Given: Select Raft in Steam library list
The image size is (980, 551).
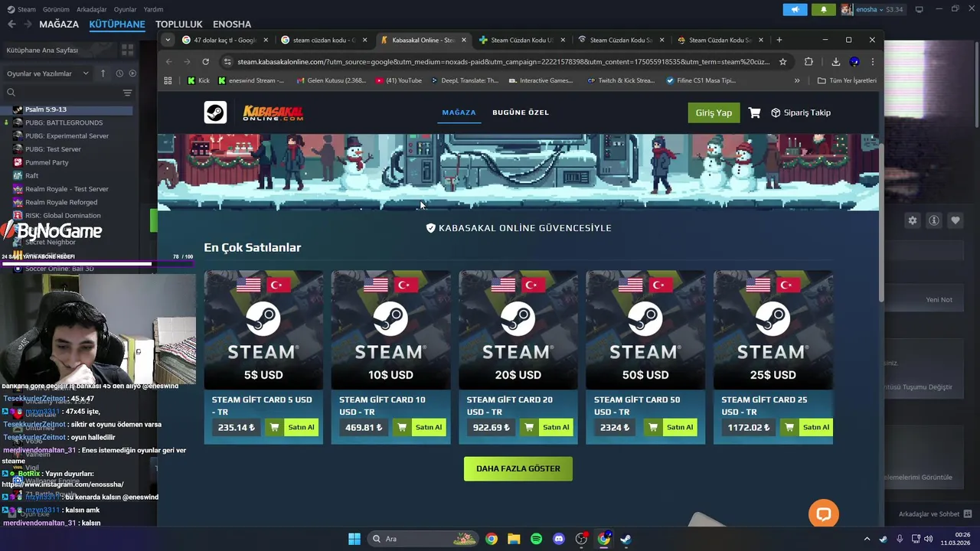Looking at the screenshot, I should [31, 175].
